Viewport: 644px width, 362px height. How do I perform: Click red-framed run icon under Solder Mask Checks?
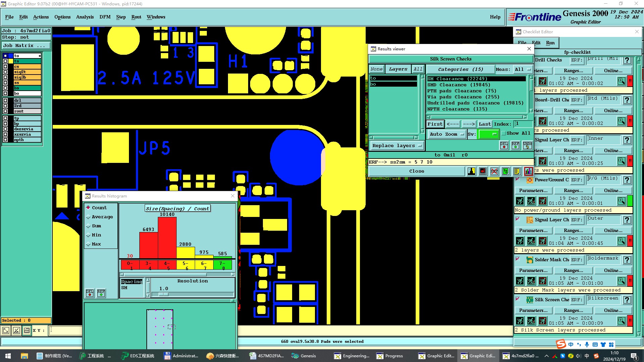tap(543, 281)
